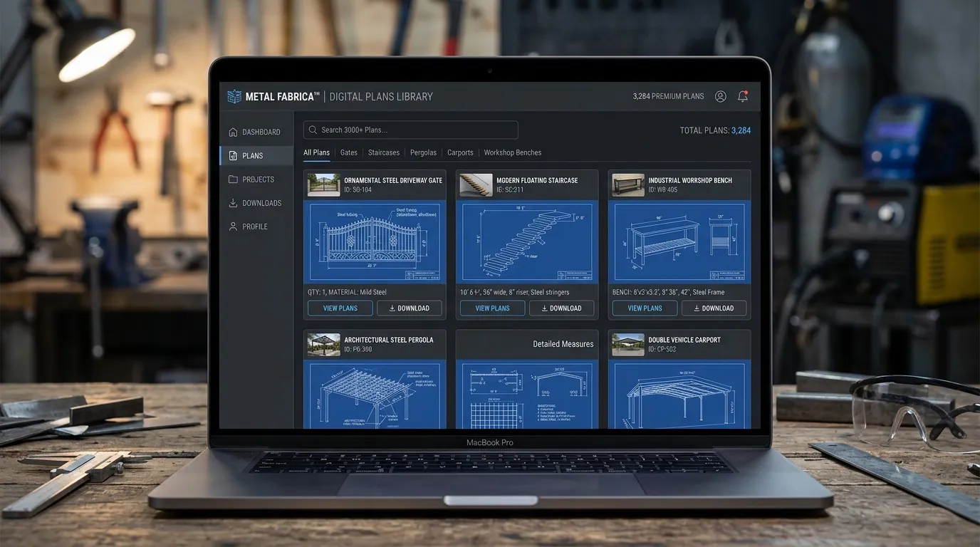Click the Metal Fabrica logo icon
980x547 pixels.
point(234,96)
